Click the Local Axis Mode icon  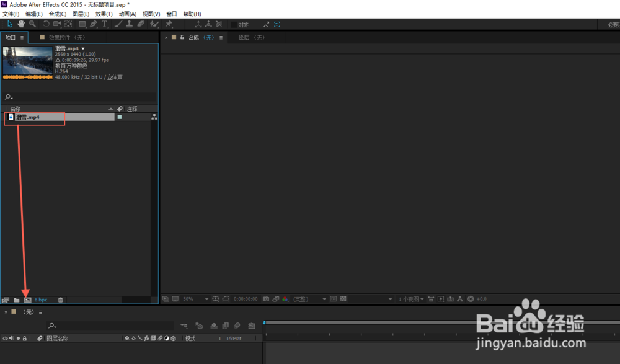198,24
